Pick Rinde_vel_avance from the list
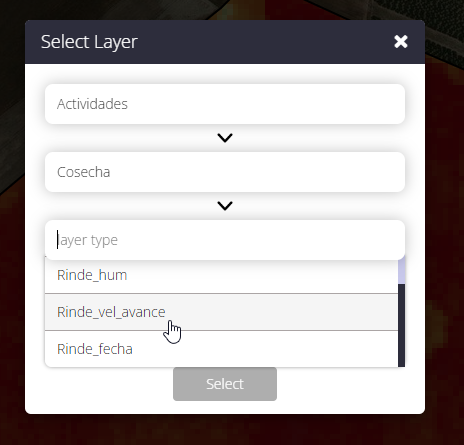Viewport: 464px width, 445px height. [x=221, y=312]
